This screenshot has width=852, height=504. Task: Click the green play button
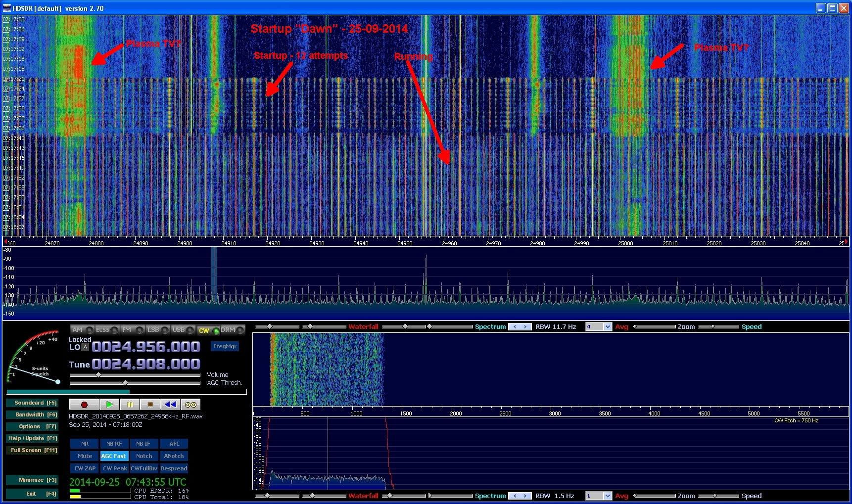click(109, 405)
